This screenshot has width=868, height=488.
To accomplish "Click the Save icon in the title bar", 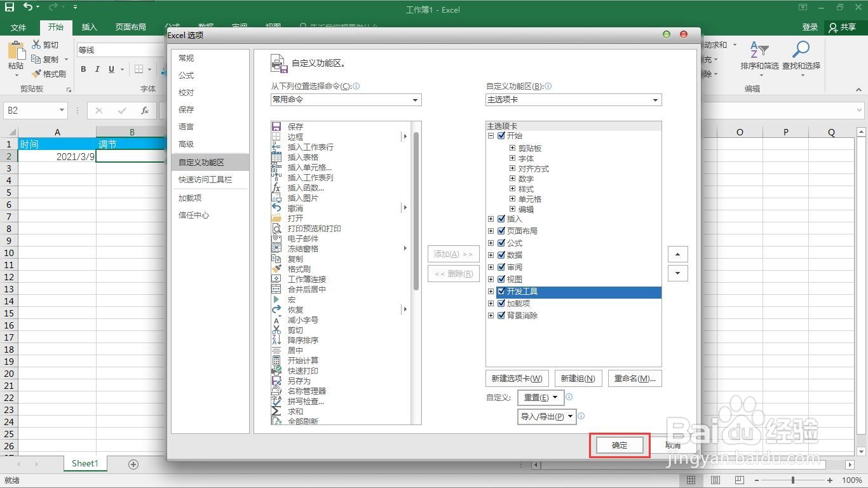I will (x=10, y=7).
